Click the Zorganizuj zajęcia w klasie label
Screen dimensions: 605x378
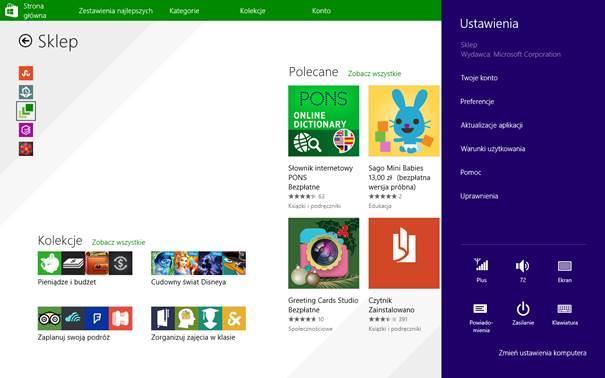(193, 338)
